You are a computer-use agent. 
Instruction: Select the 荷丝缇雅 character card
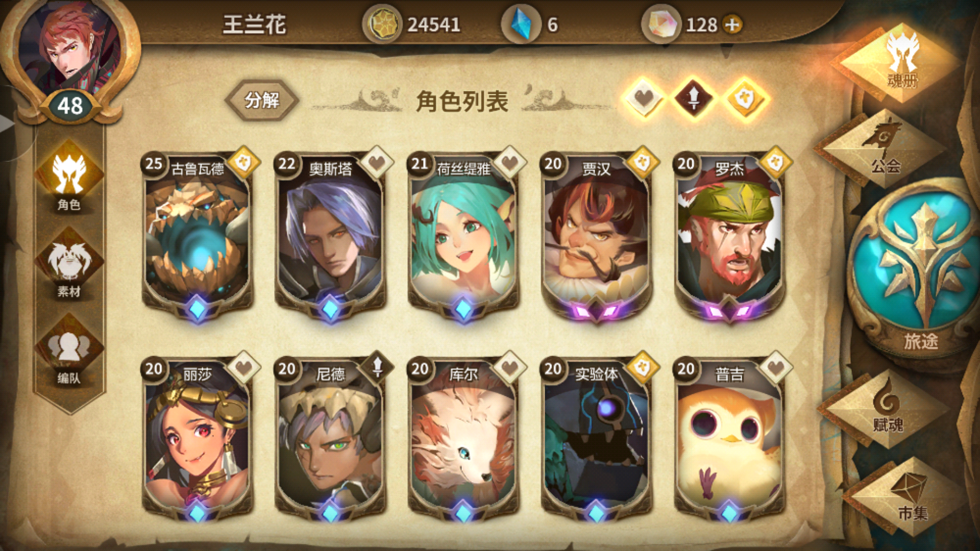pyautogui.click(x=463, y=236)
